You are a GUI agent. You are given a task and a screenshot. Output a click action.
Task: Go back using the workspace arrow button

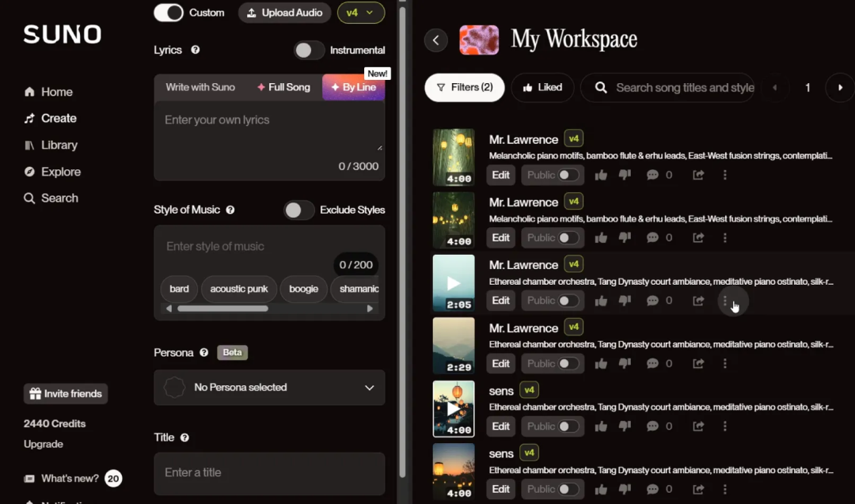pyautogui.click(x=435, y=40)
